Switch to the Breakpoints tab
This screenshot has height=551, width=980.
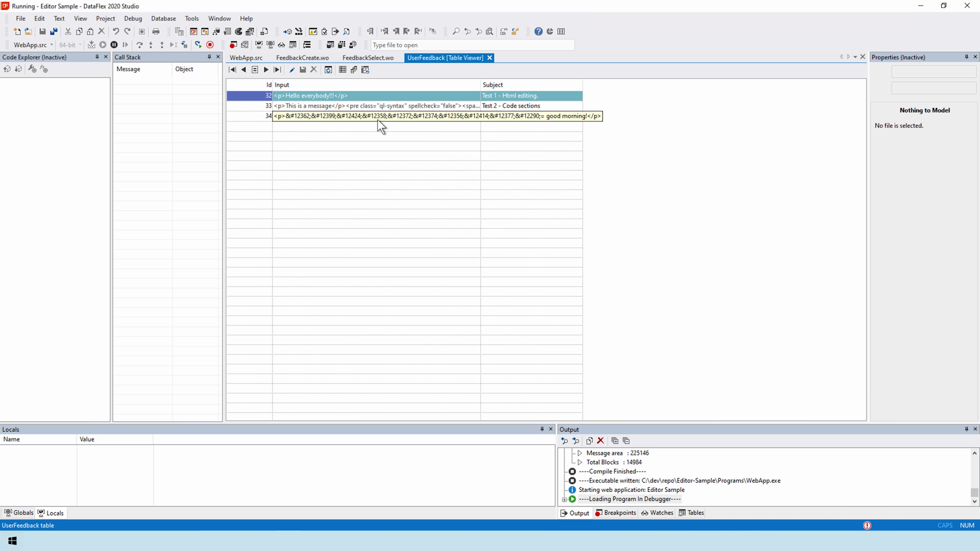(x=616, y=513)
